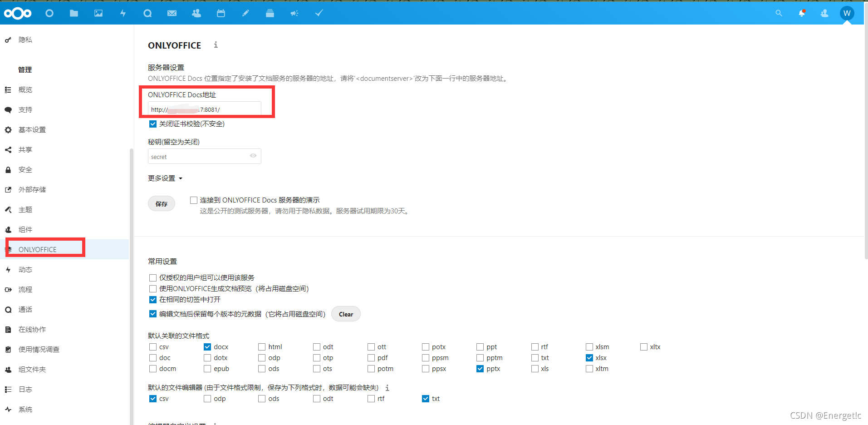Open the Deck stack icon

click(270, 14)
